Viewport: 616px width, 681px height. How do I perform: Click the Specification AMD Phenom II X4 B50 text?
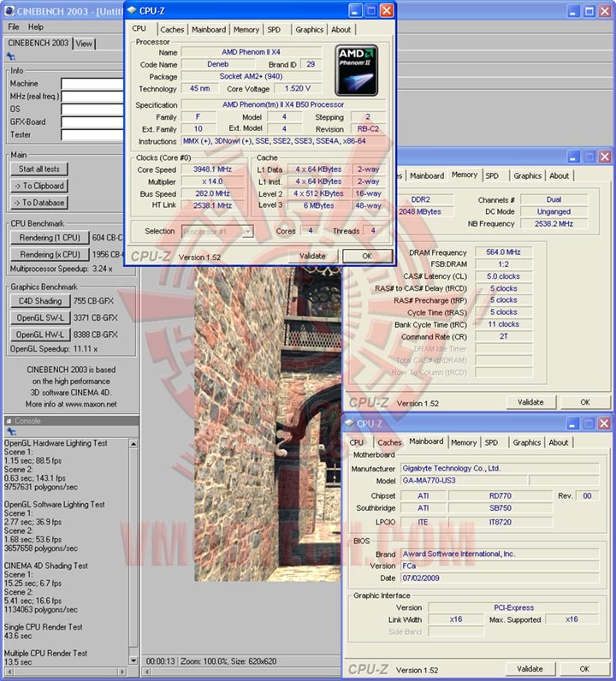[x=283, y=104]
